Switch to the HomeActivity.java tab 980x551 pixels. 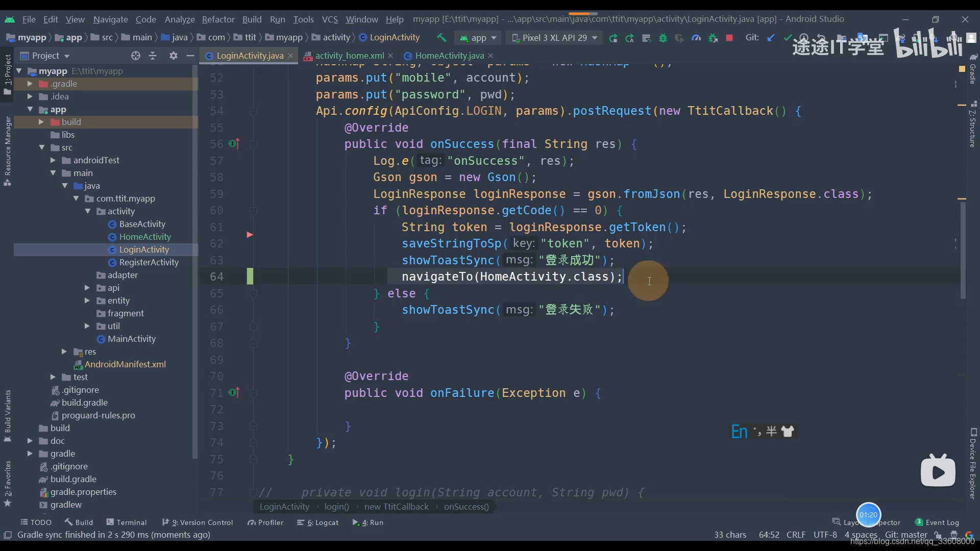coord(449,56)
